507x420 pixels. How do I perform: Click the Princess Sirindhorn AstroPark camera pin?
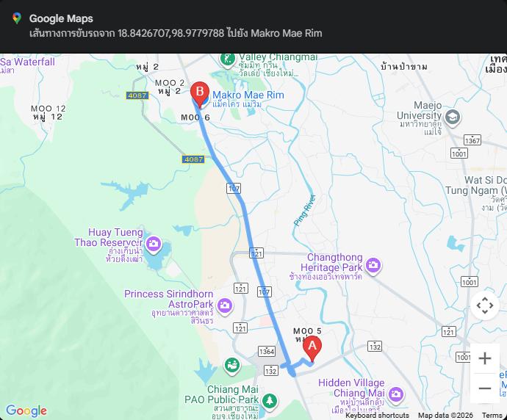(225, 305)
